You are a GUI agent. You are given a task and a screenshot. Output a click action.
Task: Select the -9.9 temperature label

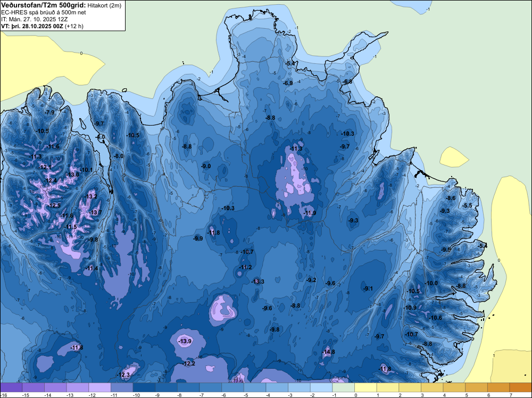(x=198, y=238)
